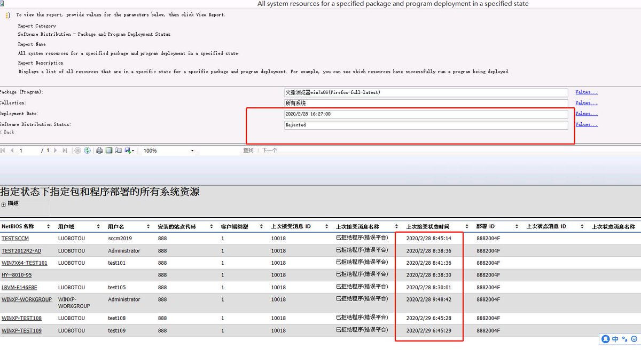
Task: Click 下一个 find next link
Action: (270, 151)
